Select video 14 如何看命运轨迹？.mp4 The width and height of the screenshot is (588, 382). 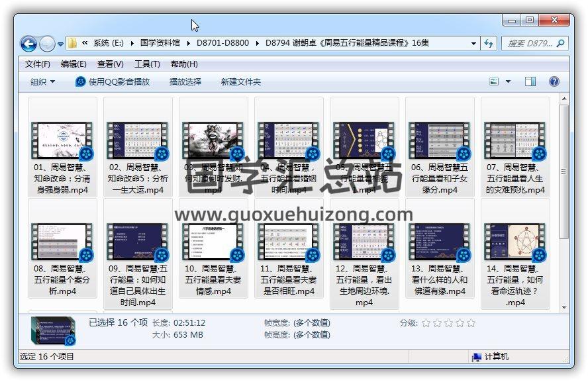515,254
